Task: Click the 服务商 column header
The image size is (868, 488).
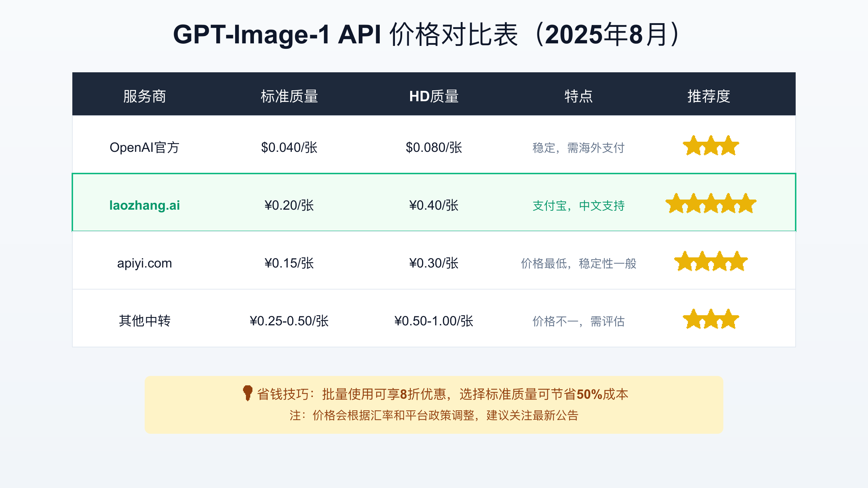Action: [x=145, y=96]
